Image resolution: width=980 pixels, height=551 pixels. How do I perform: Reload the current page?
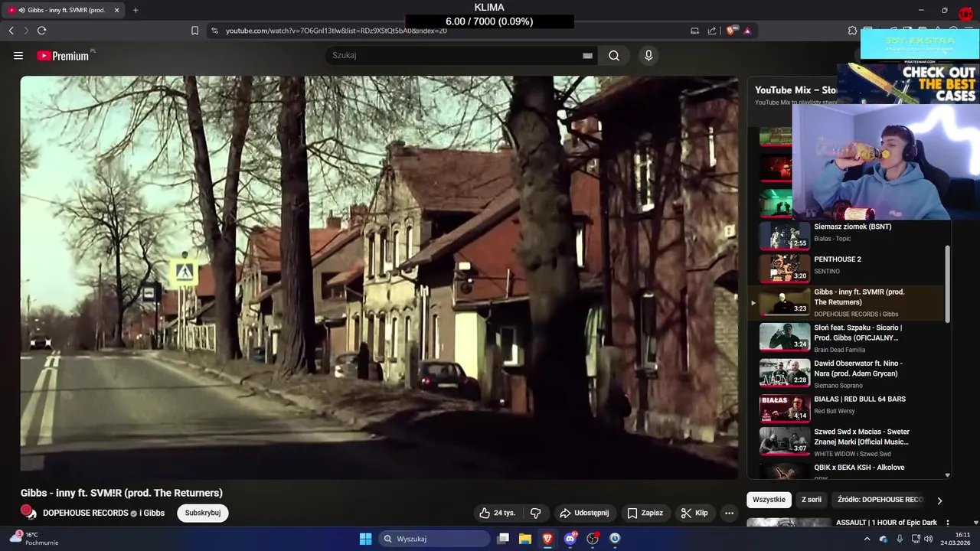pos(41,31)
